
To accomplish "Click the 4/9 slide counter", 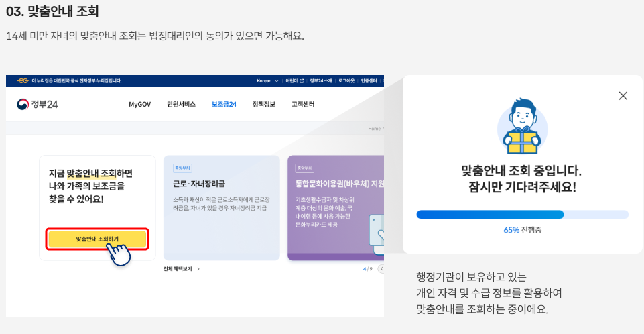I will point(368,269).
